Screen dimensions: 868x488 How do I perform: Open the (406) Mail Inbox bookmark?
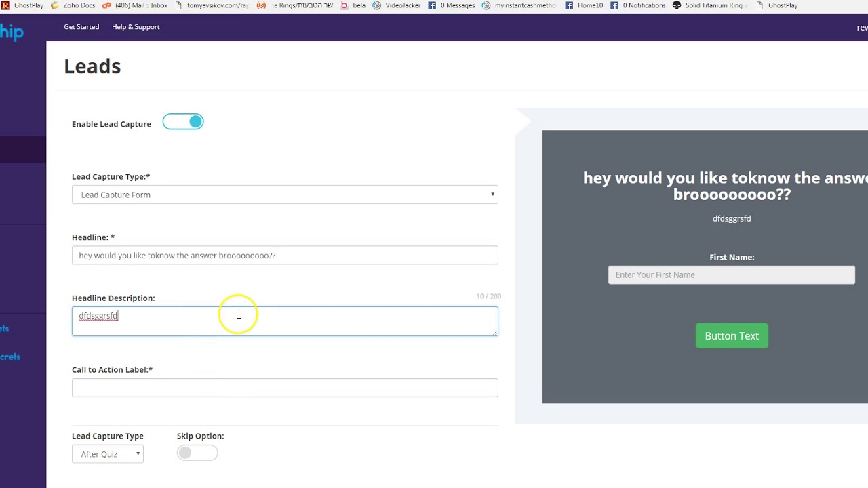coord(135,5)
